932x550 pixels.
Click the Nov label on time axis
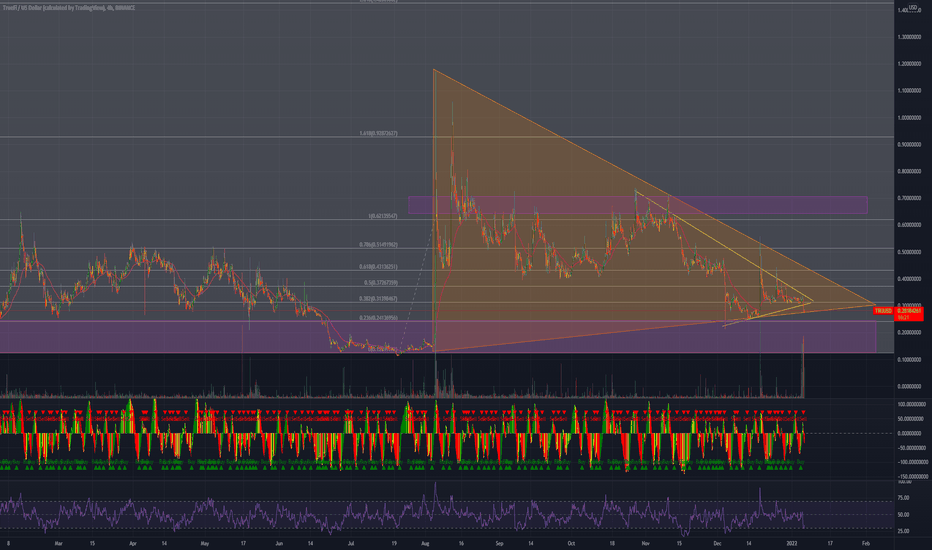tap(646, 543)
